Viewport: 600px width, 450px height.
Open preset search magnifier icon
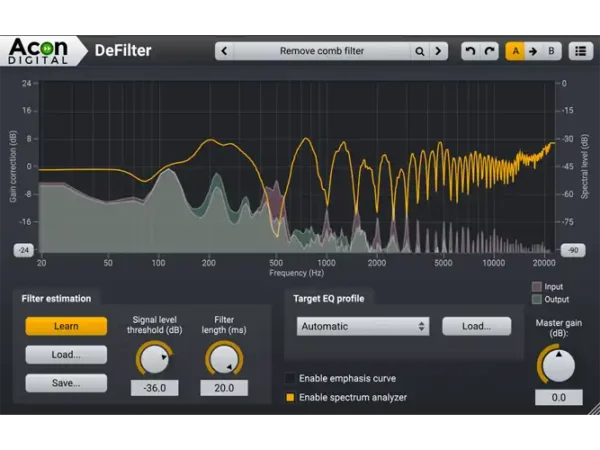pos(420,51)
